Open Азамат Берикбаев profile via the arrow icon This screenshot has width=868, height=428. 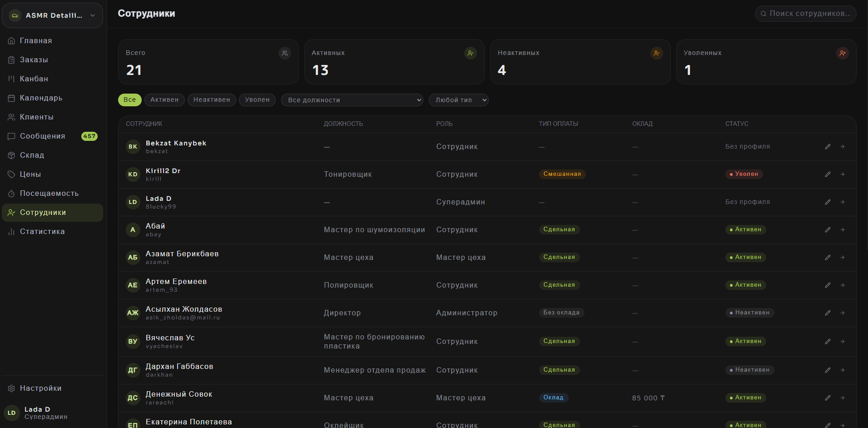(x=842, y=258)
